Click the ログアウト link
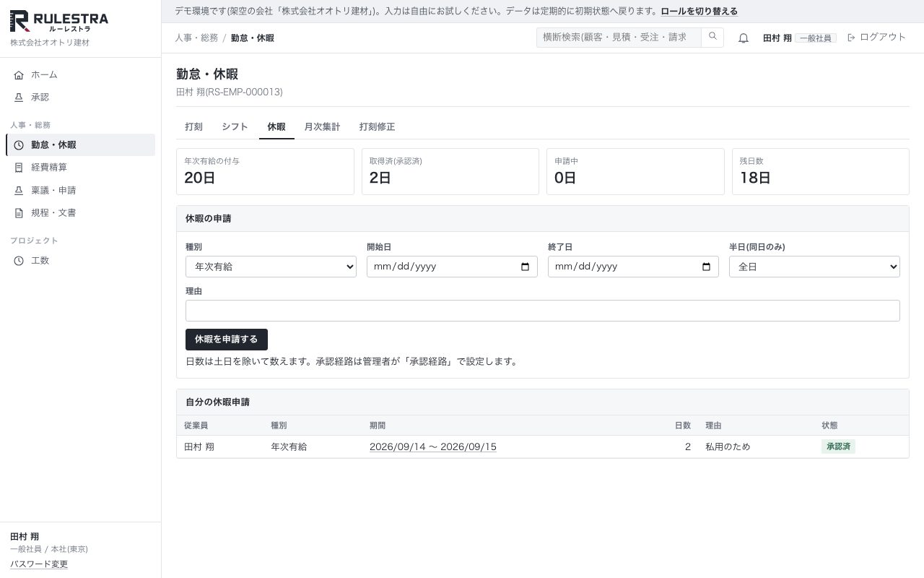This screenshot has width=924, height=578. 876,38
